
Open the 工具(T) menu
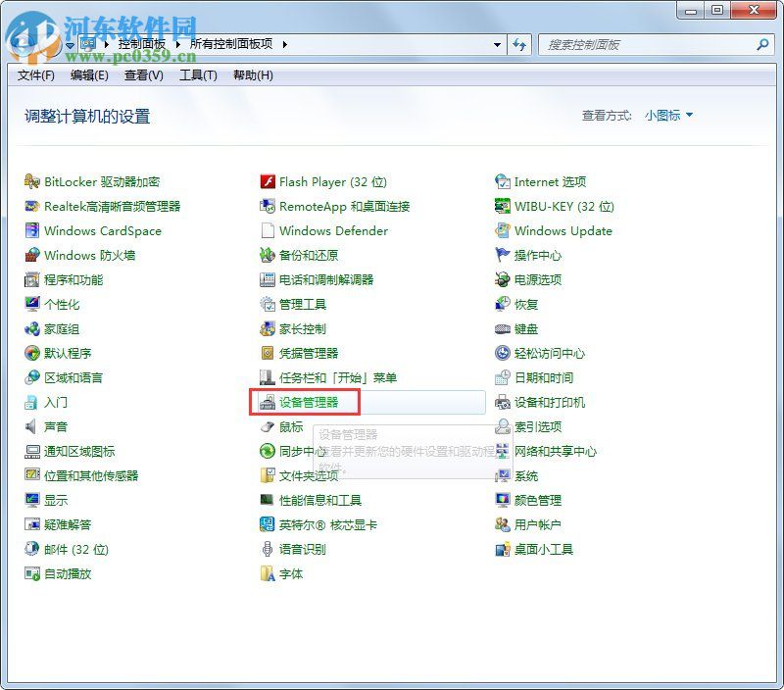click(198, 75)
